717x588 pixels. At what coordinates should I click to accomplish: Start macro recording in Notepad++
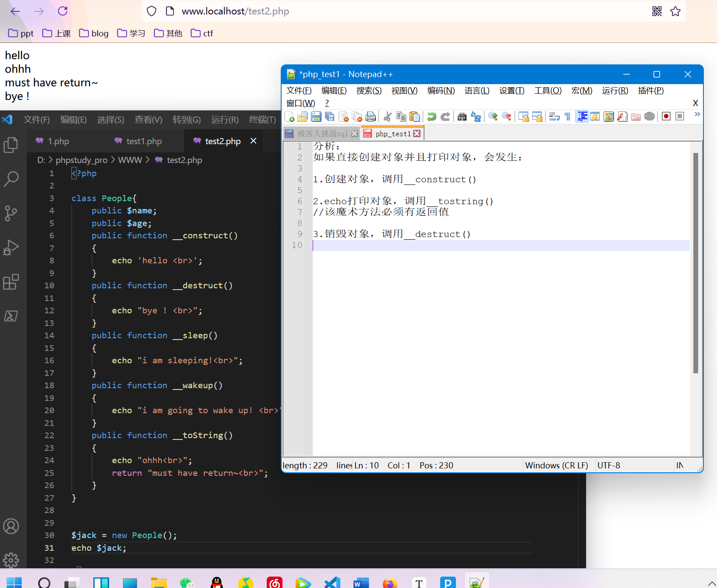(x=666, y=116)
